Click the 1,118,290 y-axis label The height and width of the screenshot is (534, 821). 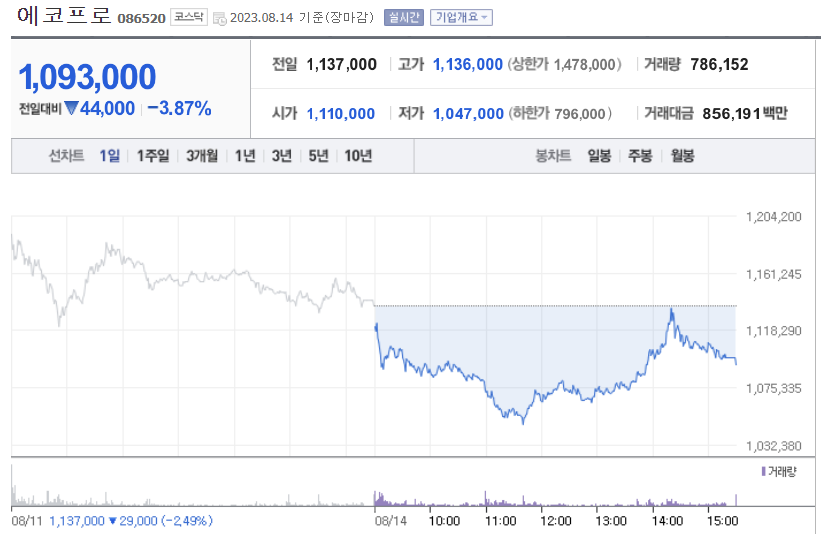tap(773, 331)
